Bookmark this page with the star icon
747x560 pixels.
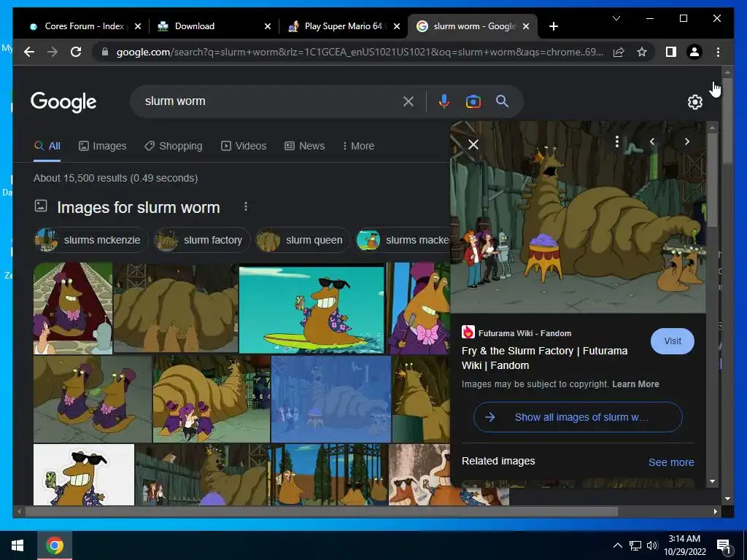[x=642, y=52]
